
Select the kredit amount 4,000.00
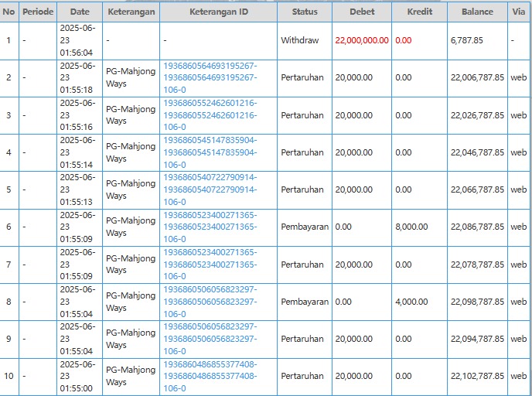coord(411,302)
